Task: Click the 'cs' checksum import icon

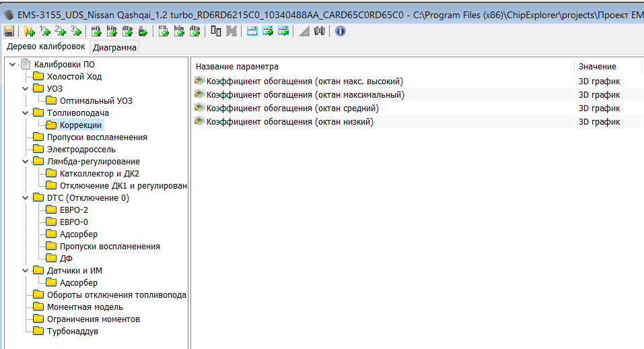Action: point(164,31)
